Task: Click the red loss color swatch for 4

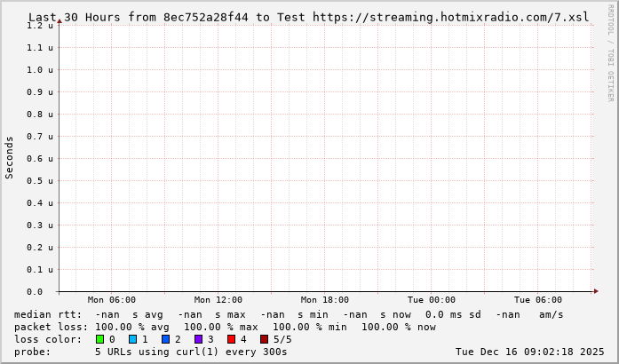Action: (231, 339)
